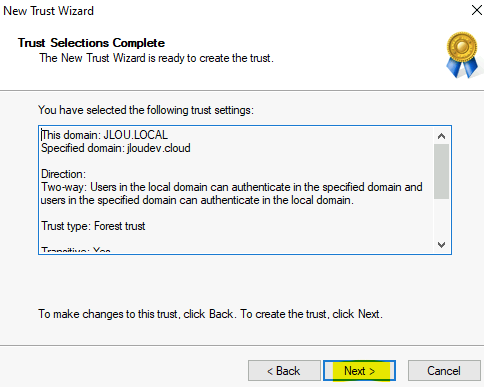484x387 pixels.
Task: Click the 'ready to create the trust' subtitle
Action: click(x=156, y=58)
